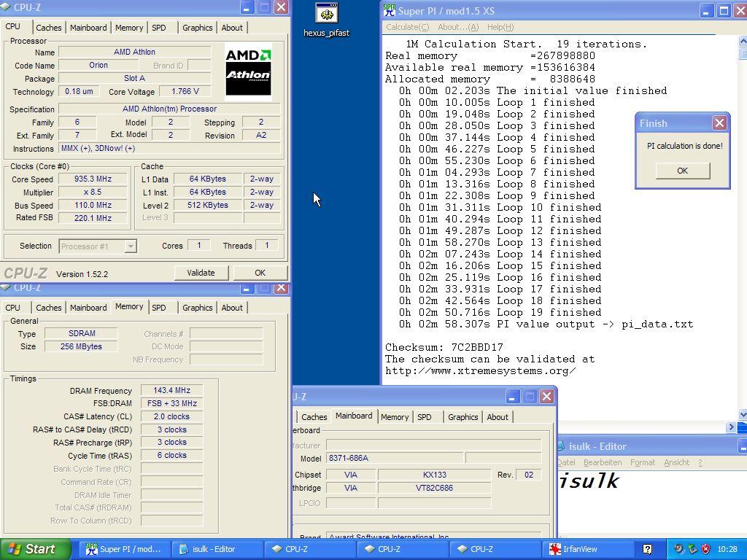Click the memory Size 256 MBytes field
The height and width of the screenshot is (560, 747).
pos(81,346)
